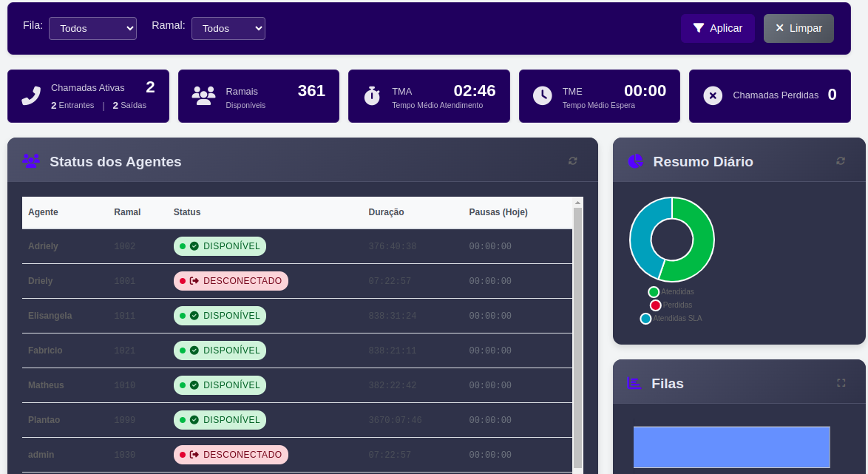The image size is (868, 474).
Task: Click the Aplicar filter button
Action: [717, 28]
